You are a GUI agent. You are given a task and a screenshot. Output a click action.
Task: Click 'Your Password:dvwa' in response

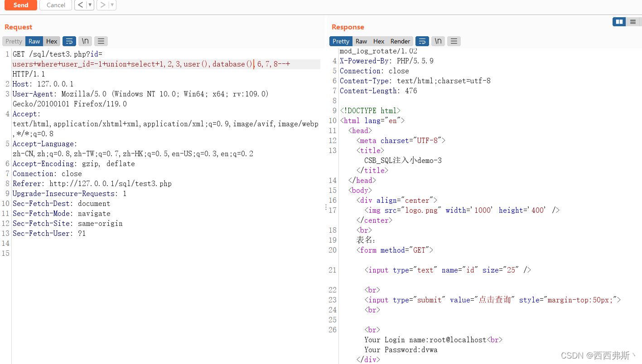coord(401,350)
